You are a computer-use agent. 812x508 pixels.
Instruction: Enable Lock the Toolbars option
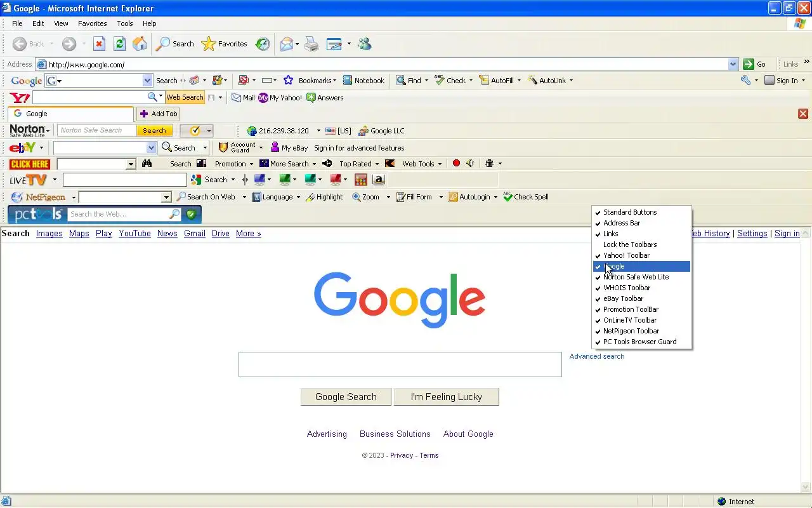coord(642,244)
